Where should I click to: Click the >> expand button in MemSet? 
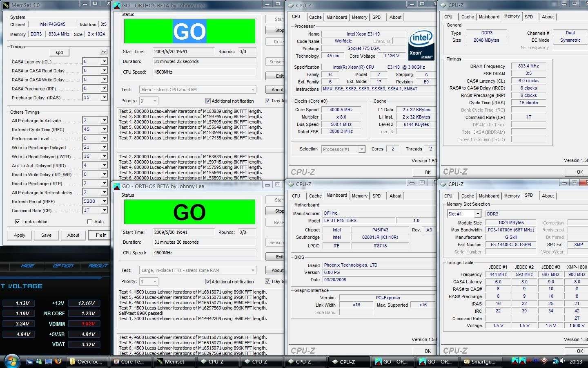[x=104, y=52]
